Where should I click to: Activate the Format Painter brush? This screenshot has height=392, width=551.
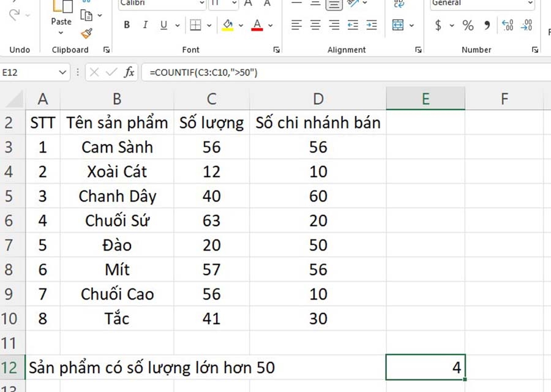[x=86, y=34]
